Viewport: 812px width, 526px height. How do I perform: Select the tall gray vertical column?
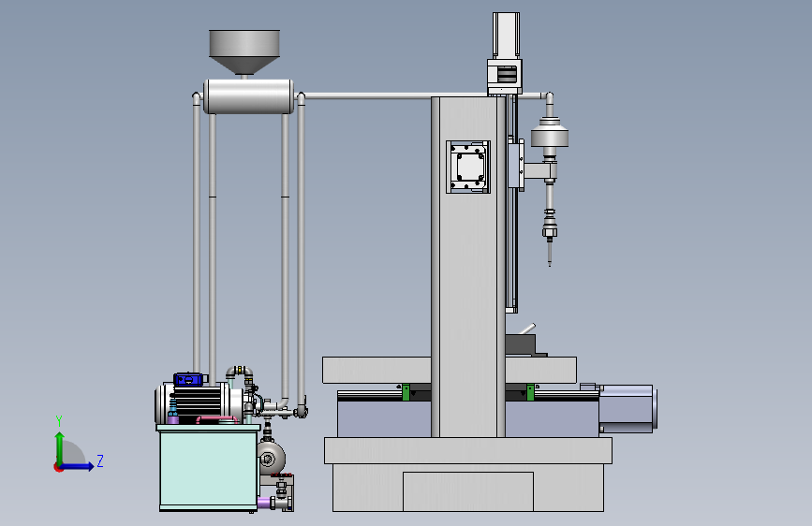(x=468, y=267)
